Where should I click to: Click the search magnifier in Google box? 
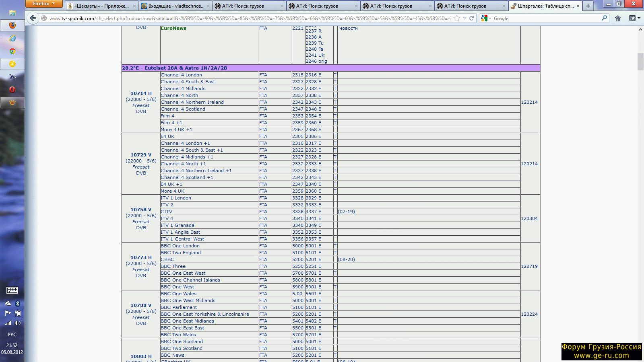click(604, 18)
